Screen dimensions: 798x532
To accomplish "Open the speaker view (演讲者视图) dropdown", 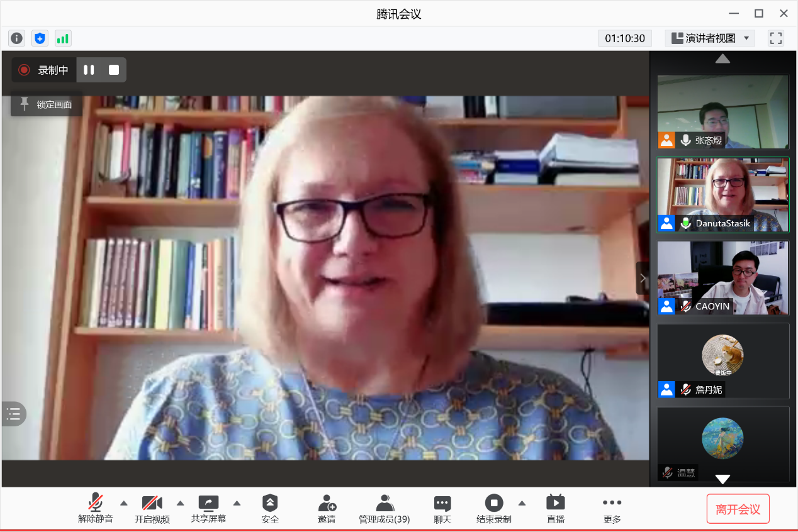I will pos(710,38).
